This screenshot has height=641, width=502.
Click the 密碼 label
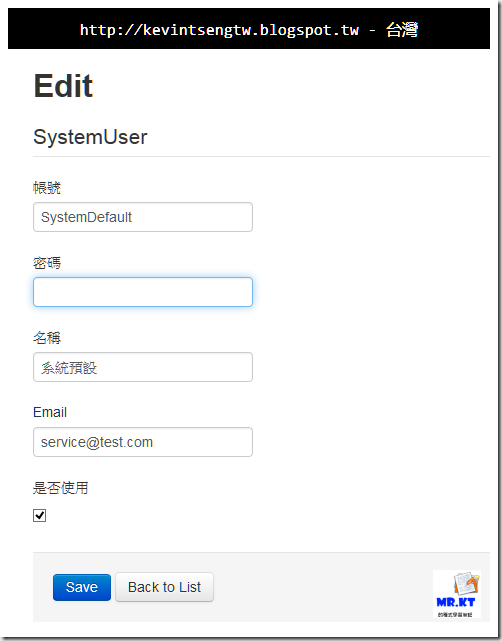[x=47, y=263]
